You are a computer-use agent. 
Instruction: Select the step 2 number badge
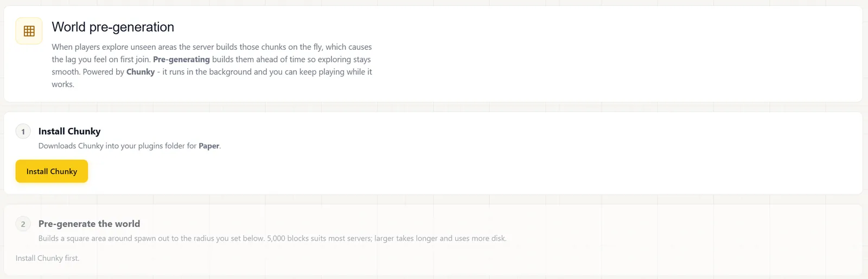23,224
